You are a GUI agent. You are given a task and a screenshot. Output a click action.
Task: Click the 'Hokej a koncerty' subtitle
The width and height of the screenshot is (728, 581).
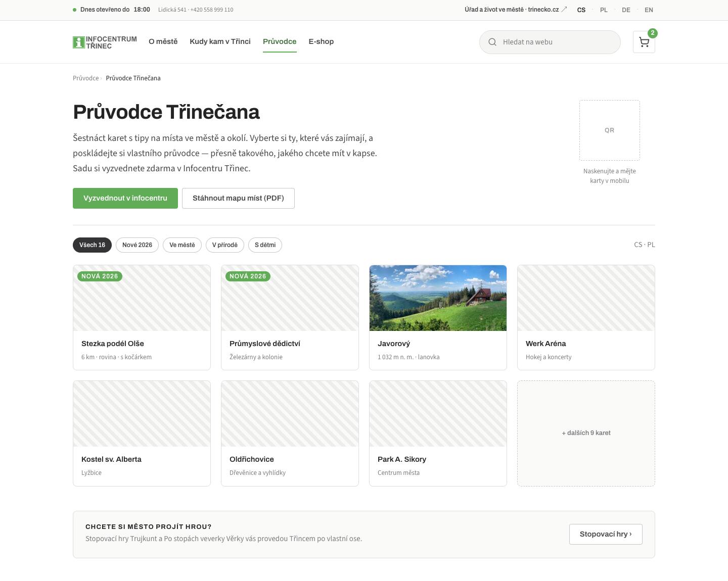[x=549, y=357]
